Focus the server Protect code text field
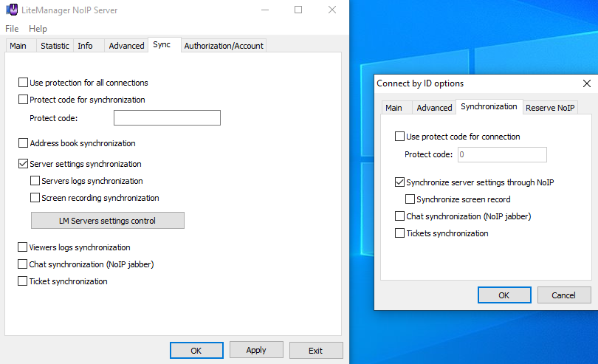Viewport: 598px width, 364px height. click(x=167, y=118)
